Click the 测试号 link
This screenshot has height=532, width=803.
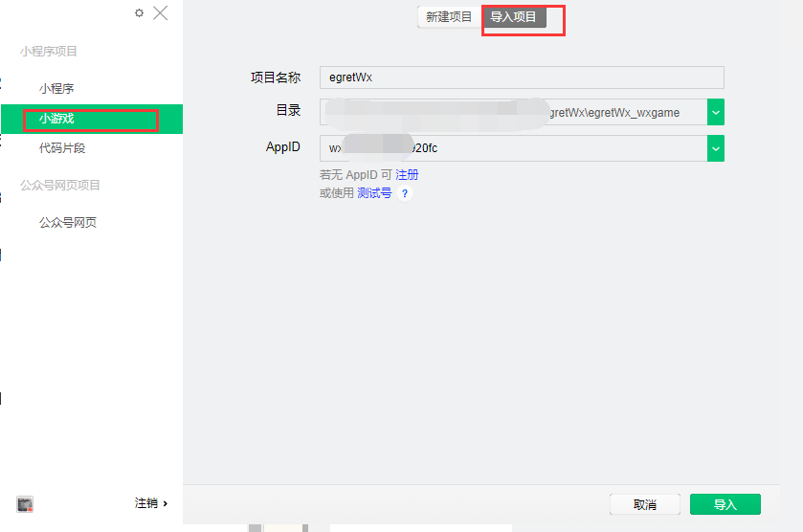[x=374, y=193]
